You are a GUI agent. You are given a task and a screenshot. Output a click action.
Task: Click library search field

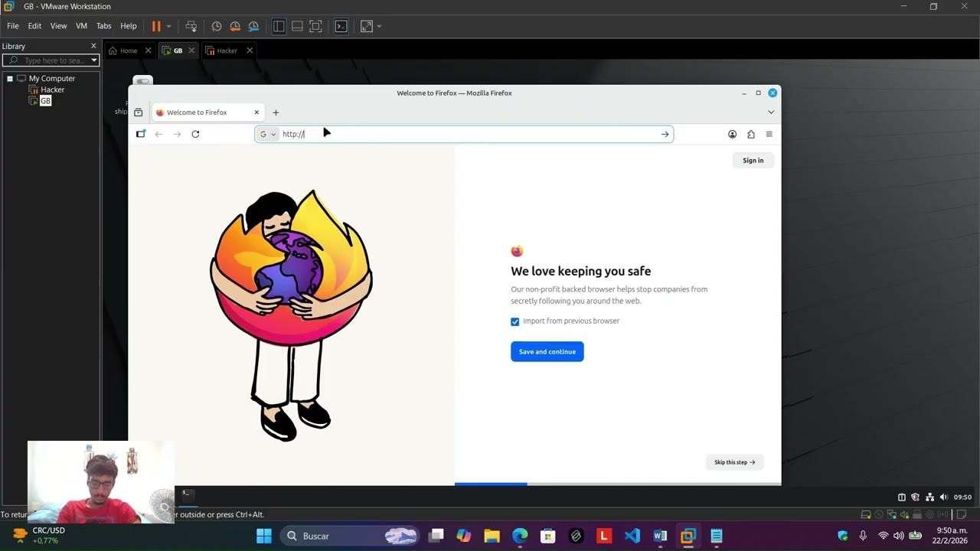point(50,60)
